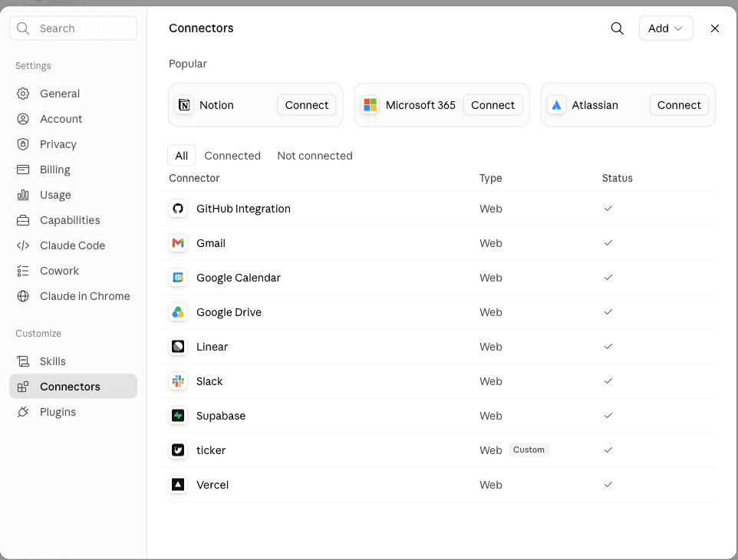Open the Cowork settings page
738x560 pixels.
pyautogui.click(x=74, y=271)
